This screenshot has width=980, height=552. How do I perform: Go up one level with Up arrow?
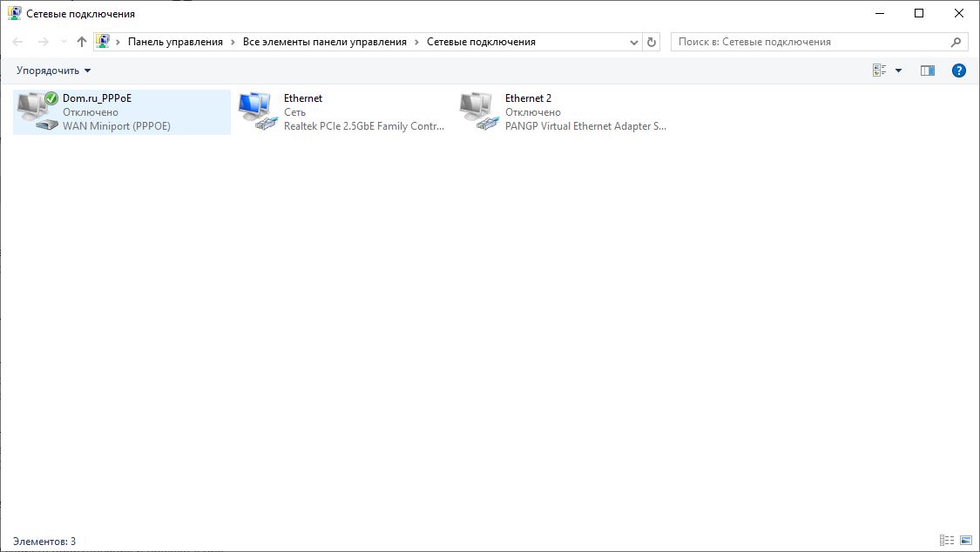82,42
